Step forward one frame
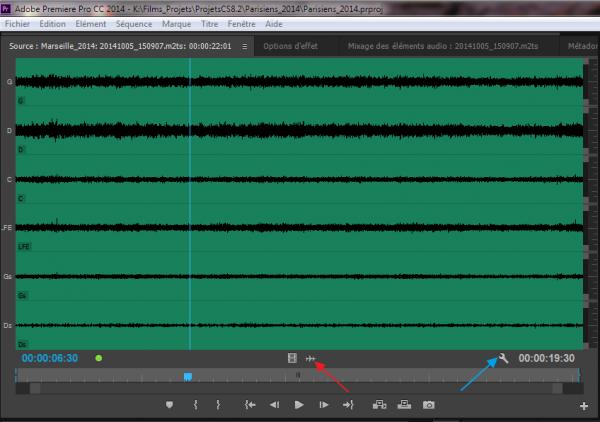Screen dimensions: 600x422 (323, 405)
